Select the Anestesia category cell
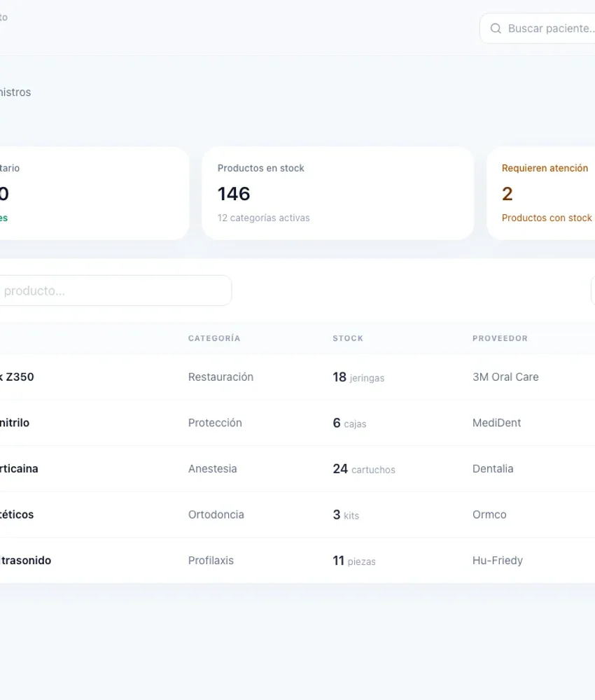The width and height of the screenshot is (595, 700). 213,469
